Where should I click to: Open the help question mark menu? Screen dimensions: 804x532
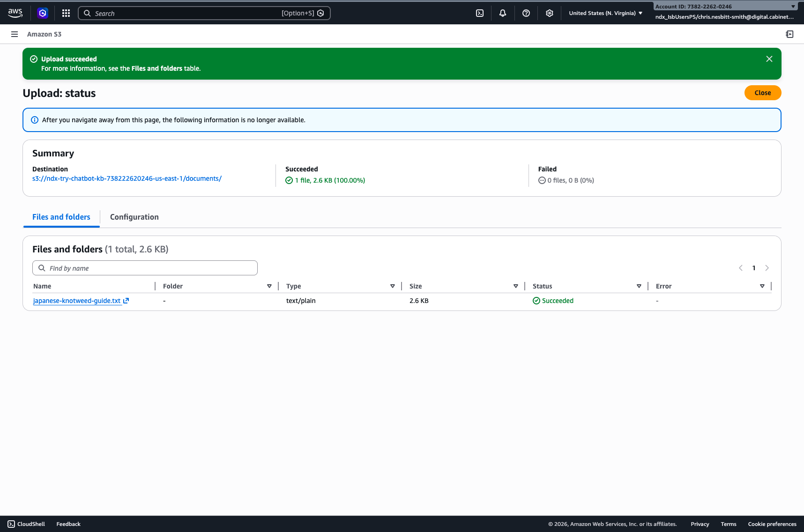tap(526, 13)
